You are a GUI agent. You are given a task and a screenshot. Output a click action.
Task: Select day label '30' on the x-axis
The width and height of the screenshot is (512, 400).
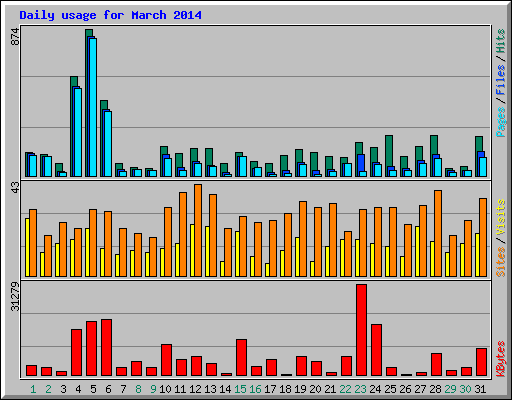click(465, 389)
